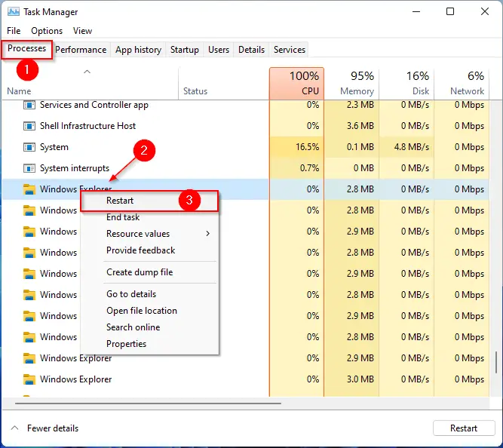The width and height of the screenshot is (503, 448).
Task: Open the Options menu
Action: click(47, 31)
